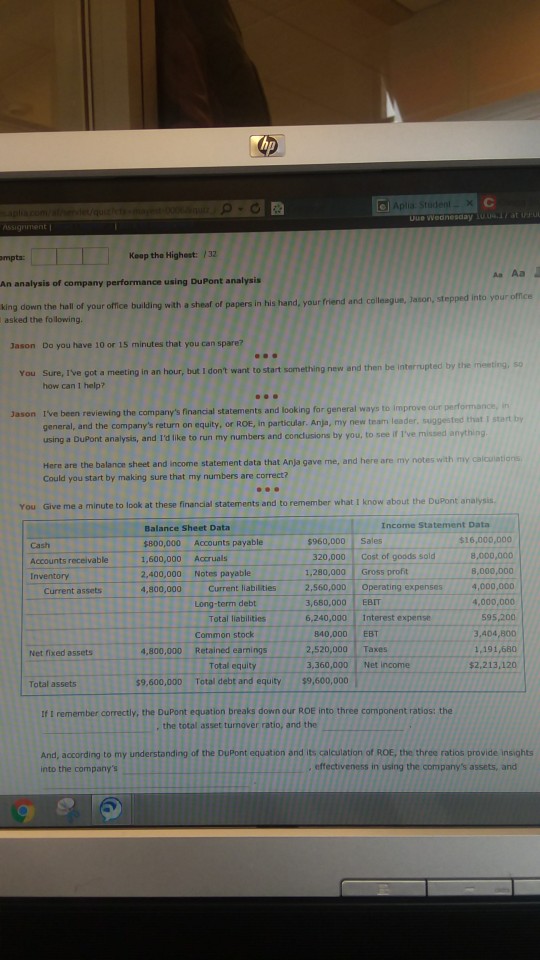Click the 'Retained earnings' label

click(231, 650)
